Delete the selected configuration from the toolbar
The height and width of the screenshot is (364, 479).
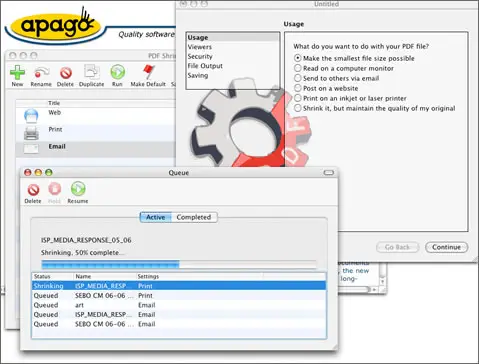[66, 72]
